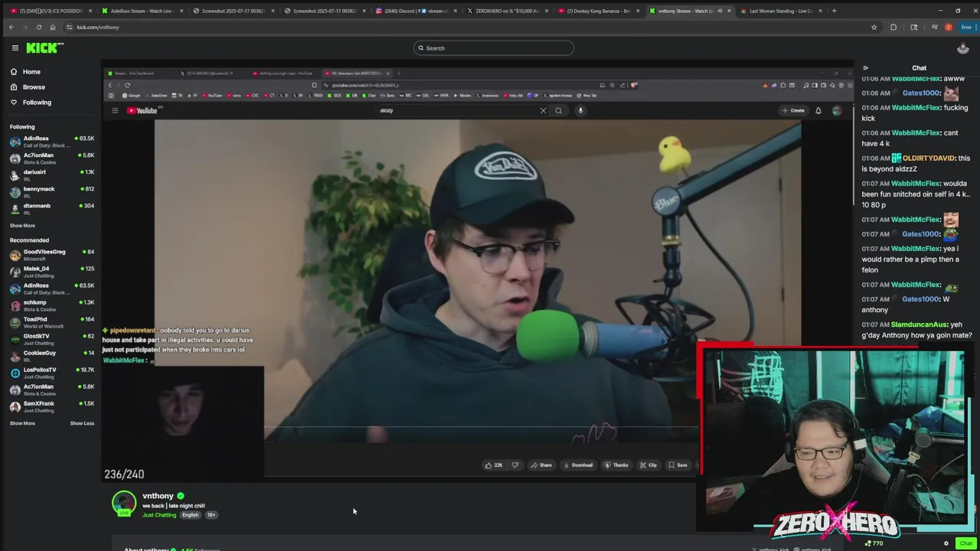Open the YouTube hamburger menu in stream

coord(115,111)
